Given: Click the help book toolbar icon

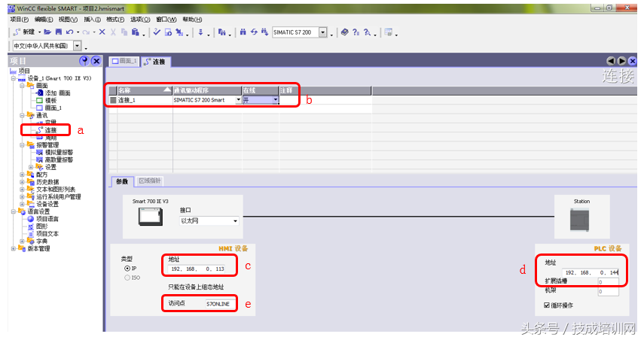Looking at the screenshot, I should 344,32.
